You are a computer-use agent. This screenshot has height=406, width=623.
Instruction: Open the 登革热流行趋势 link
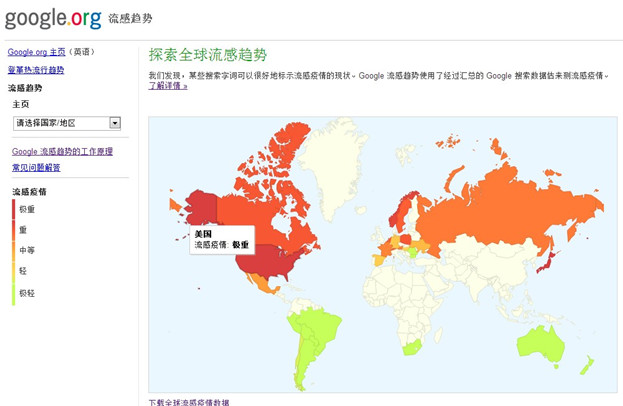pos(36,70)
